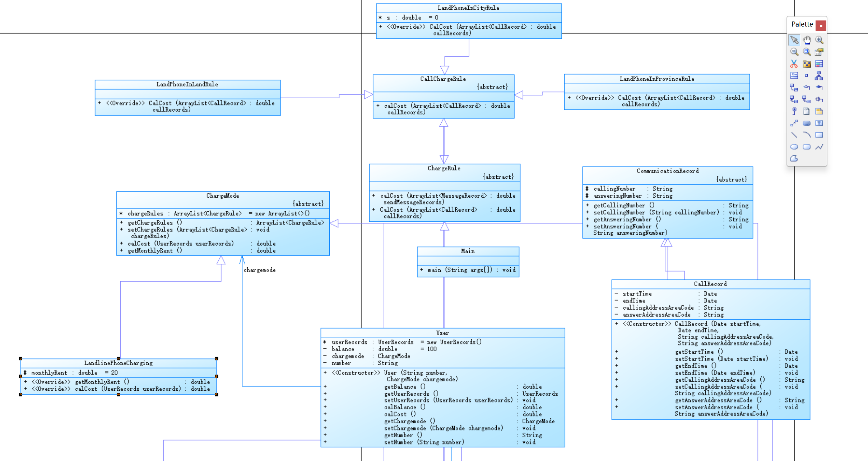Pick the Ellipse shape tool

point(794,147)
